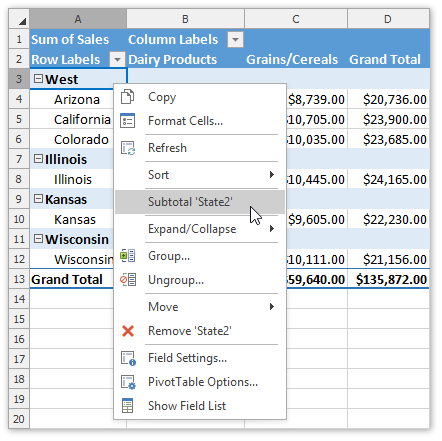The height and width of the screenshot is (441, 442).
Task: Click the Ungroup icon in context menu
Action: click(127, 280)
